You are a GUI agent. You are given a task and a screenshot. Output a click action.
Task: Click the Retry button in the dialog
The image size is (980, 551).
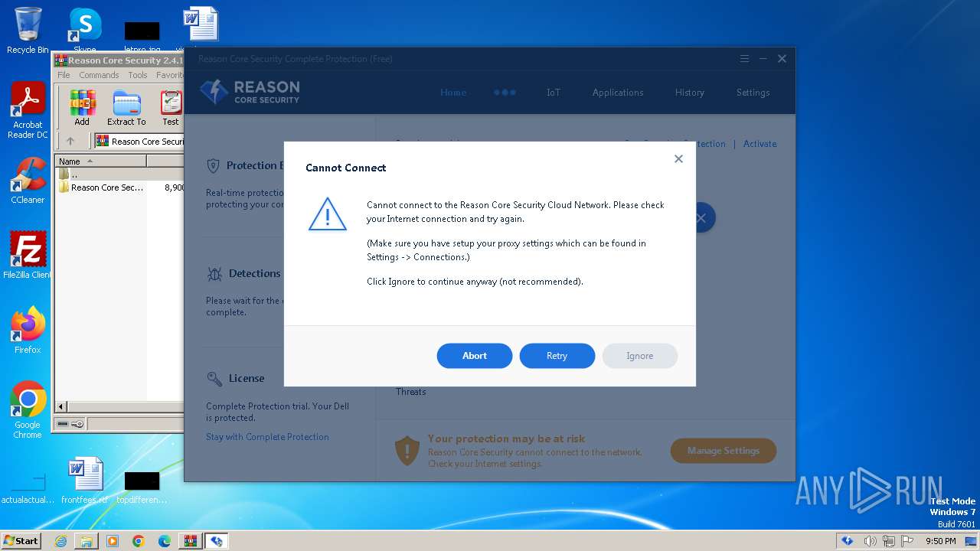[557, 356]
